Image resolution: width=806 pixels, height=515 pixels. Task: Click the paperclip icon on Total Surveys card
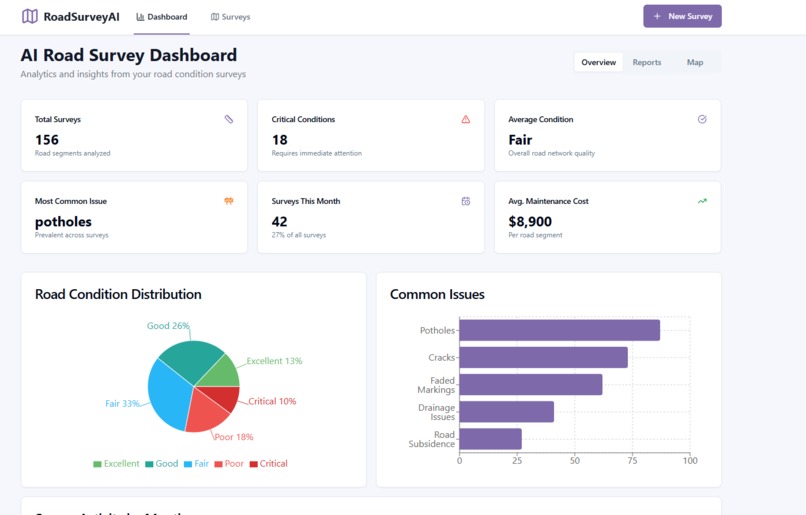click(229, 119)
